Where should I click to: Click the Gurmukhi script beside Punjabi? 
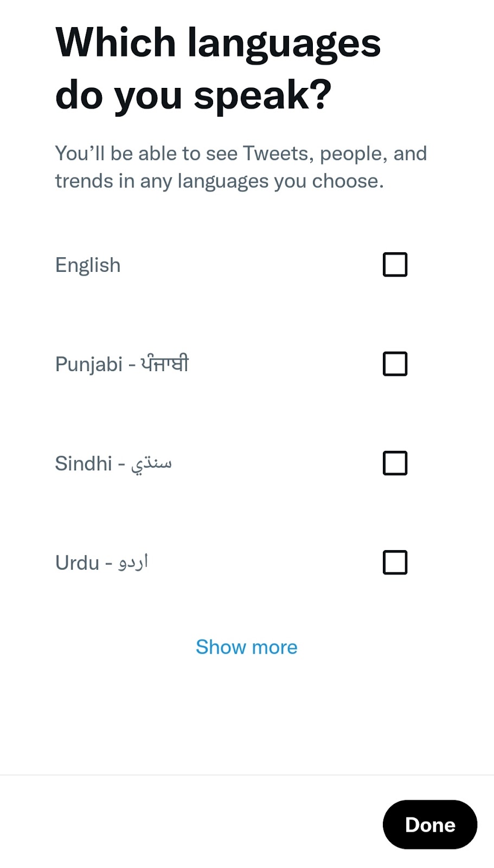click(x=165, y=363)
